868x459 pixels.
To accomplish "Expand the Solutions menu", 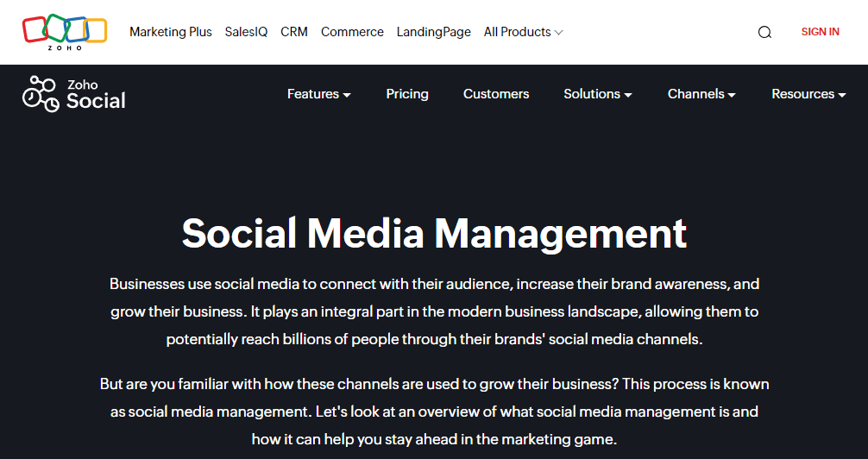I will pyautogui.click(x=598, y=94).
